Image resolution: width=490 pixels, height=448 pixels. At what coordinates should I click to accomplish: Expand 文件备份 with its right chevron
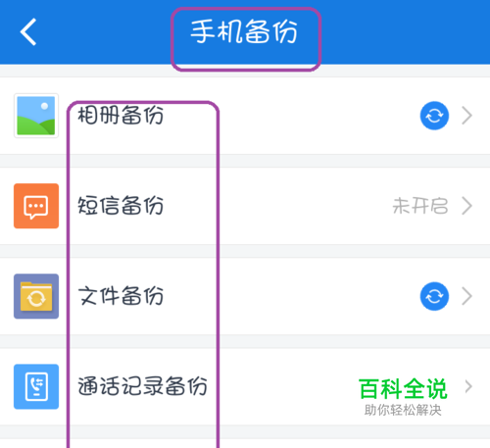click(x=467, y=296)
